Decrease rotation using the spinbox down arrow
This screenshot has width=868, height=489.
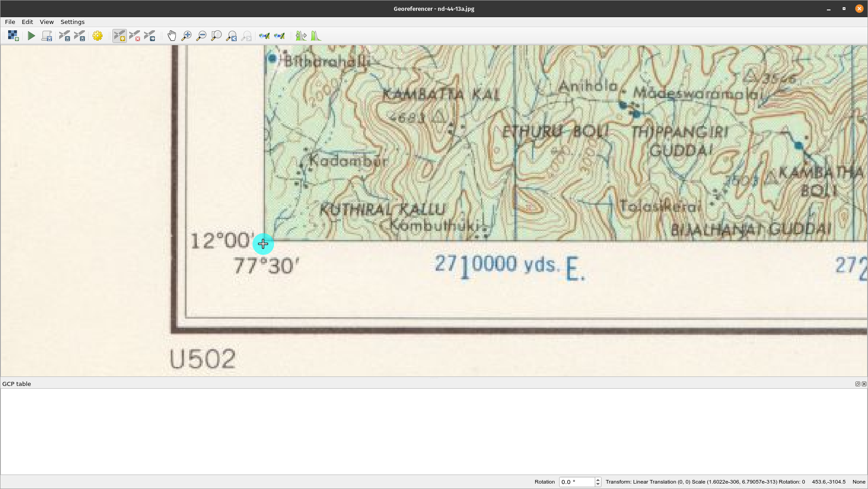coord(598,484)
